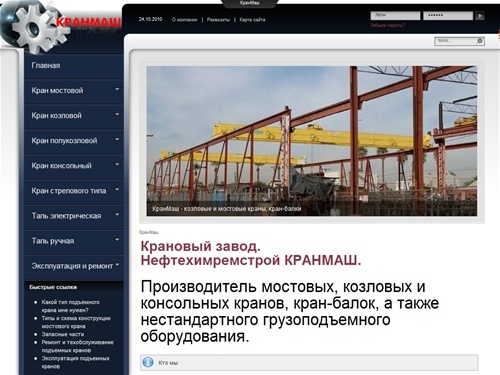Image resolution: width=500 pixels, height=375 pixels.
Task: Open Кран полукозловой menu item
Action: pyautogui.click(x=74, y=141)
